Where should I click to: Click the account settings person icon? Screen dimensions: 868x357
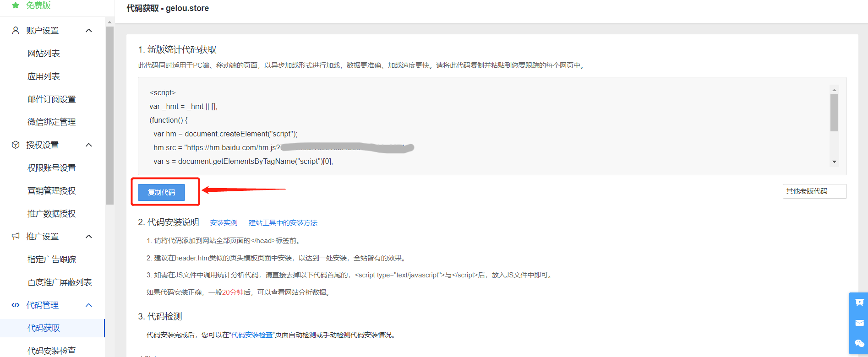[x=16, y=30]
